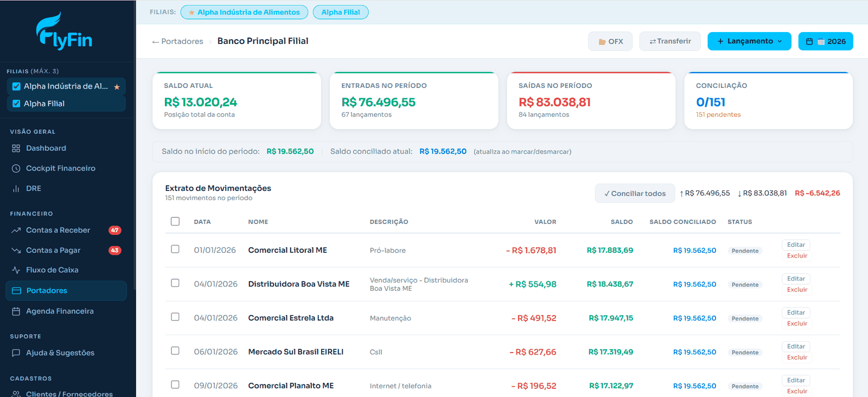
Task: Click the OFX import button
Action: coord(610,41)
